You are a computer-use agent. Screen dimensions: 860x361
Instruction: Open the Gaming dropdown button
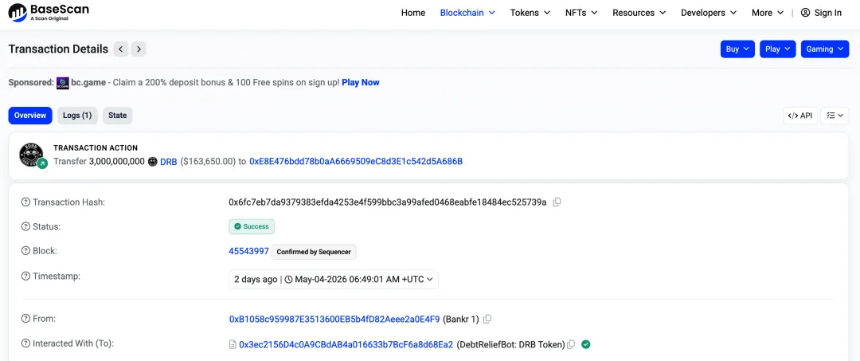825,49
